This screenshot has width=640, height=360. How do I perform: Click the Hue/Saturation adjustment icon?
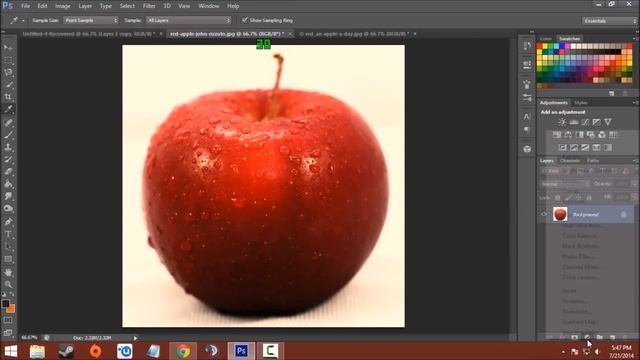pyautogui.click(x=557, y=135)
